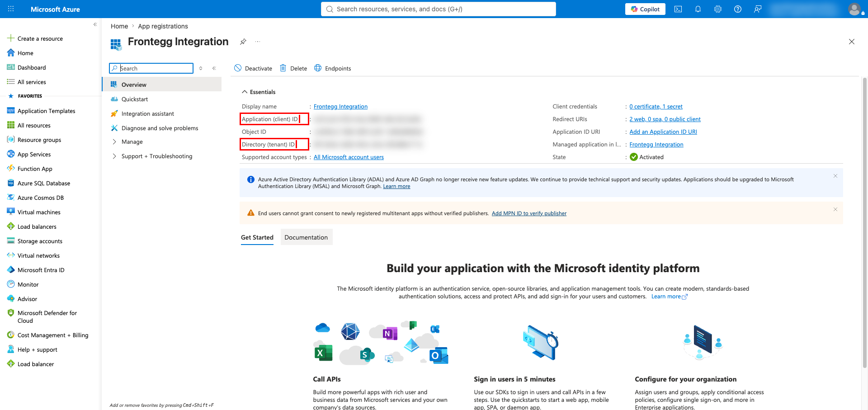Open All services list

pos(32,82)
